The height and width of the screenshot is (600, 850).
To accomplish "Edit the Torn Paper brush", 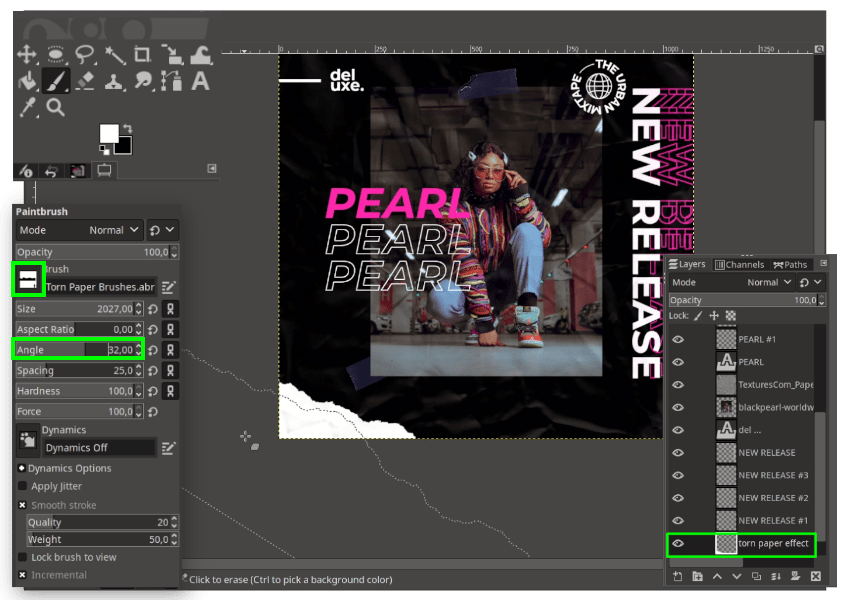I will click(x=169, y=287).
